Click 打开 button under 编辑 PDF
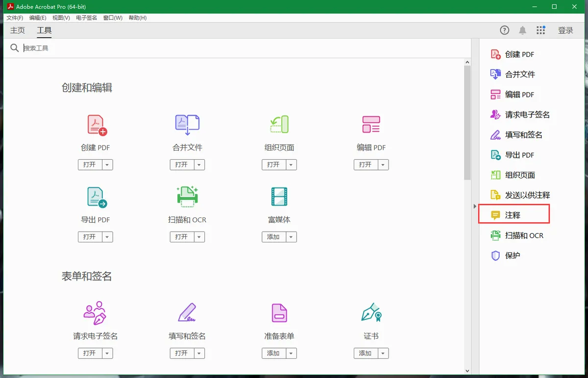 tap(366, 165)
